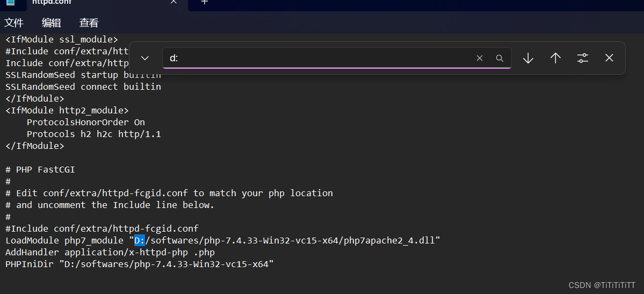Click '# PHP FastCGI' comment line

pyautogui.click(x=40, y=169)
